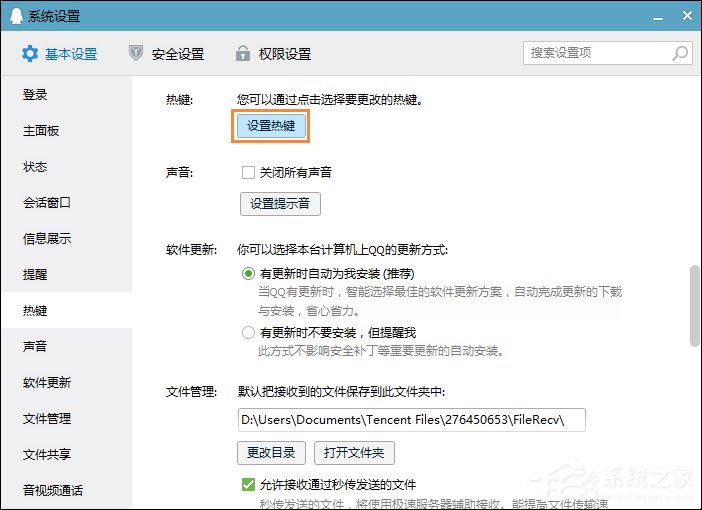This screenshot has height=510, width=702.
Task: Switch to the 基本设置 tab
Action: point(60,54)
